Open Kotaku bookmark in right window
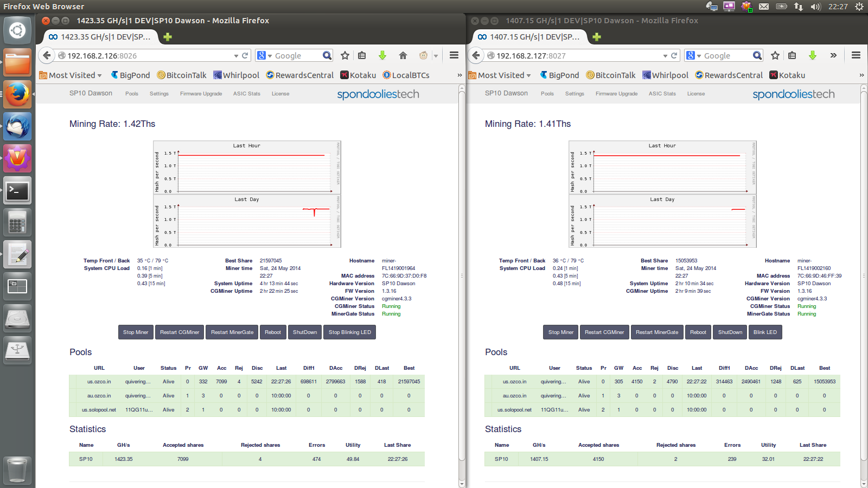 pyautogui.click(x=787, y=75)
